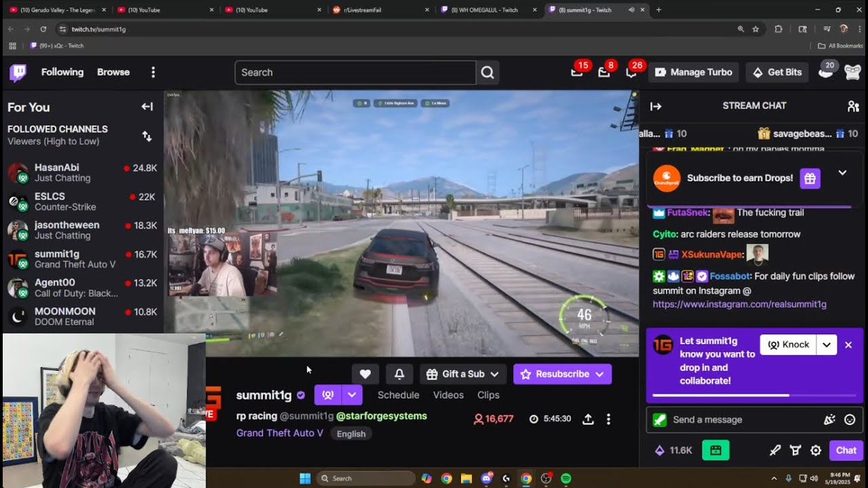Open the Schedule tab
The height and width of the screenshot is (488, 868).
coord(398,395)
